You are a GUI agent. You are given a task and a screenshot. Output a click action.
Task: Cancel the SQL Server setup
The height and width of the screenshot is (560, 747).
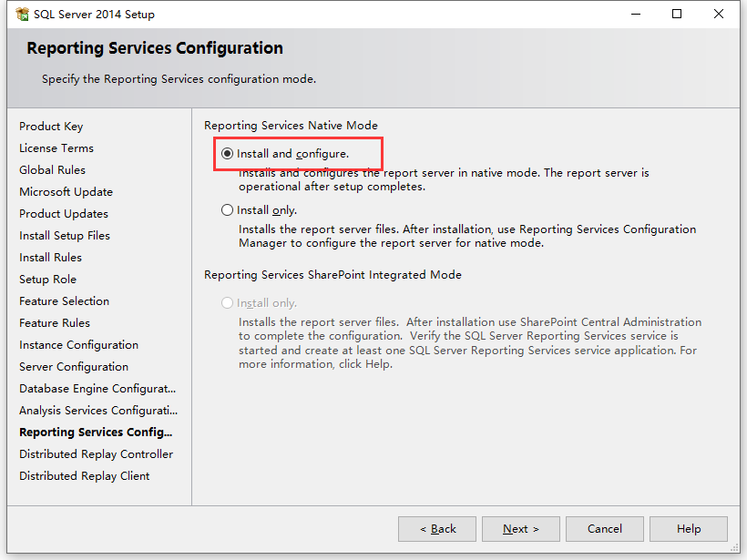click(605, 529)
